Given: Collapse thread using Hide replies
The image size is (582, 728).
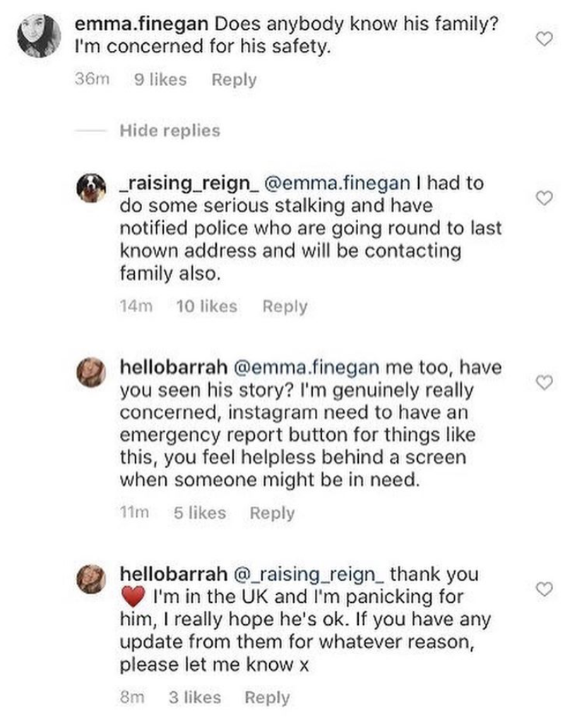Looking at the screenshot, I should point(170,131).
